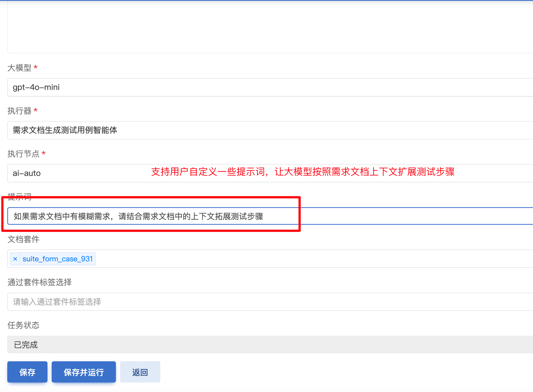533x392 pixels.
Task: Open the 执行节点 dropdown showing ai-auto
Action: 270,173
